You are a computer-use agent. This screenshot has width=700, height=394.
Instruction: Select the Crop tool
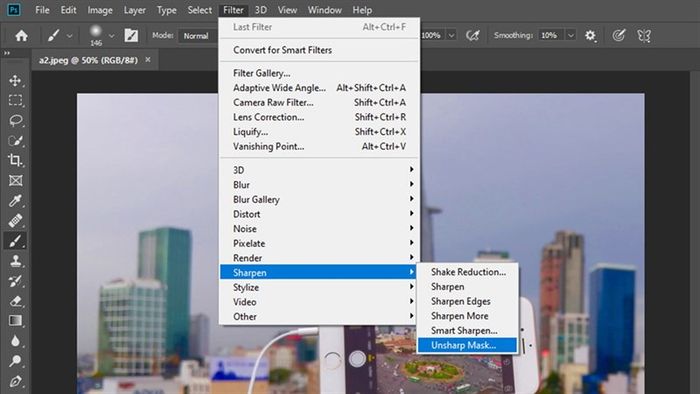(x=15, y=160)
